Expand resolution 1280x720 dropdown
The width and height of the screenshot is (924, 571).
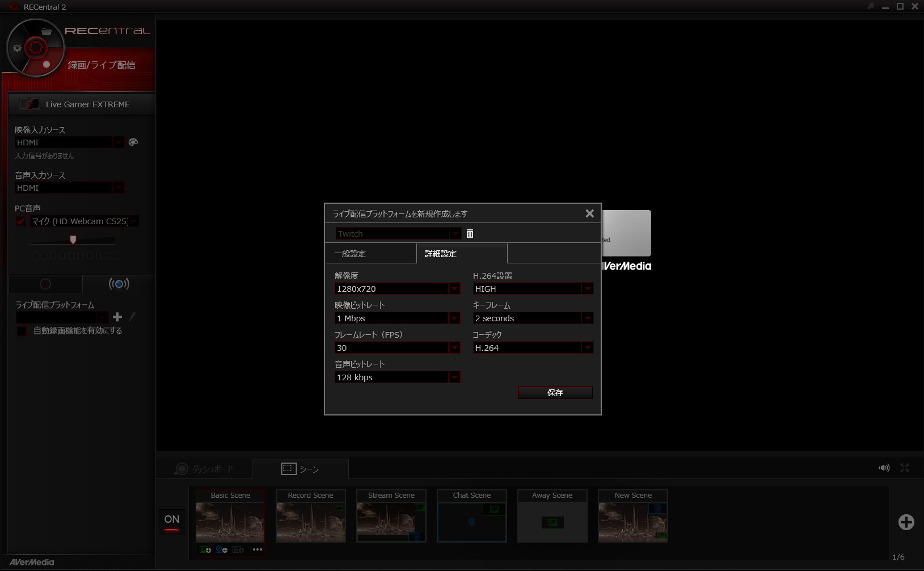(454, 289)
